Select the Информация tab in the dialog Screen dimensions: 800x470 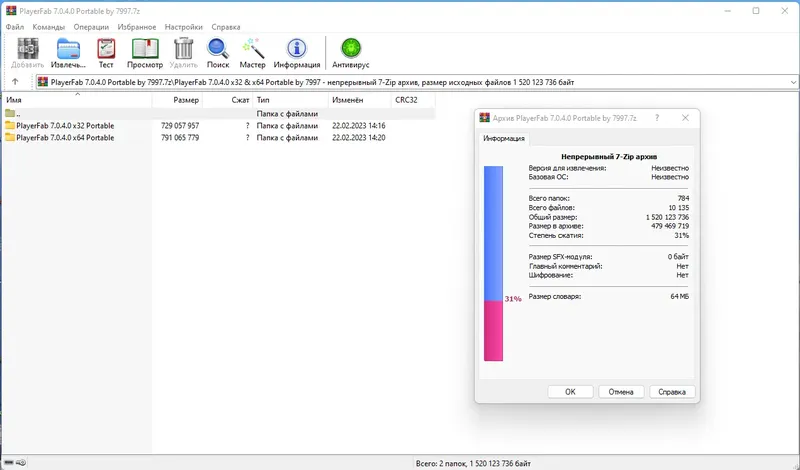(504, 138)
